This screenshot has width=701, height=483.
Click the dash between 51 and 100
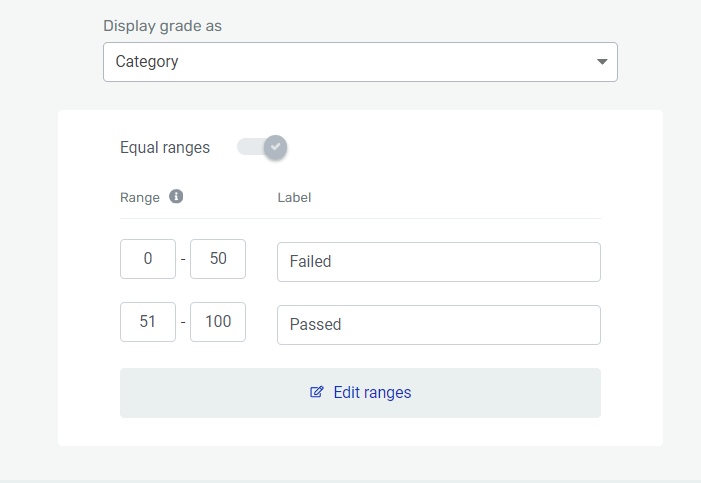point(183,323)
